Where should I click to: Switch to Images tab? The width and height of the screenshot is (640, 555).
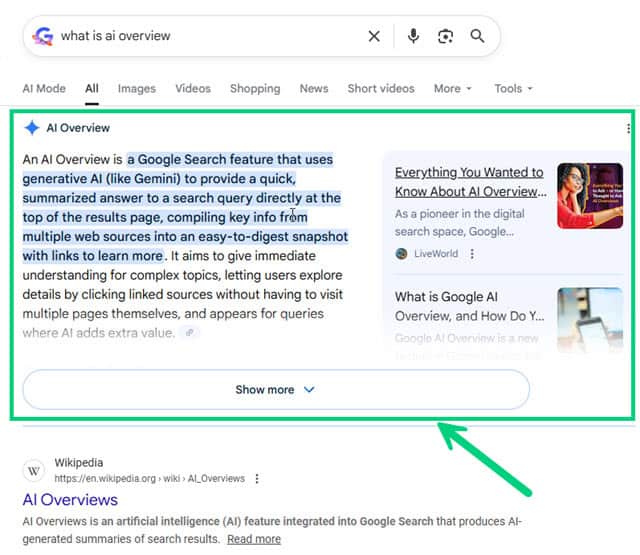click(x=137, y=89)
